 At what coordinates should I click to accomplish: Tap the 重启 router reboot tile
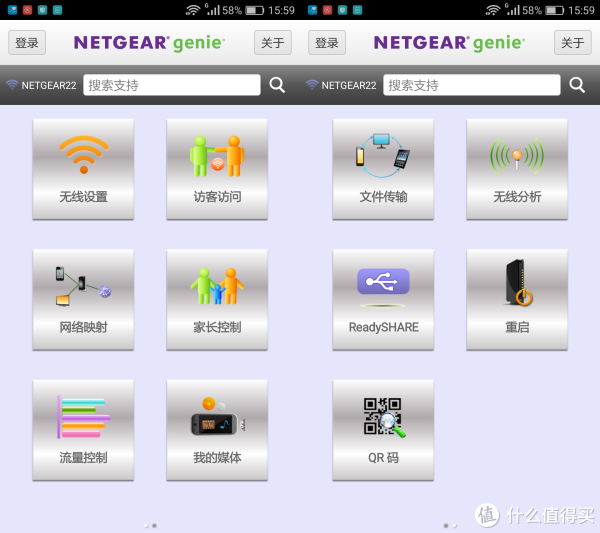click(x=517, y=300)
